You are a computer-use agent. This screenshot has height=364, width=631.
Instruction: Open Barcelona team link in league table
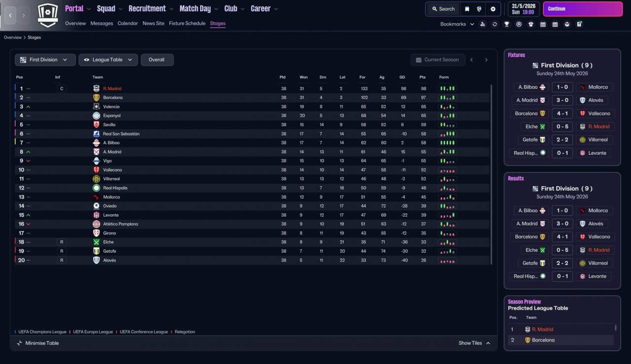click(113, 98)
